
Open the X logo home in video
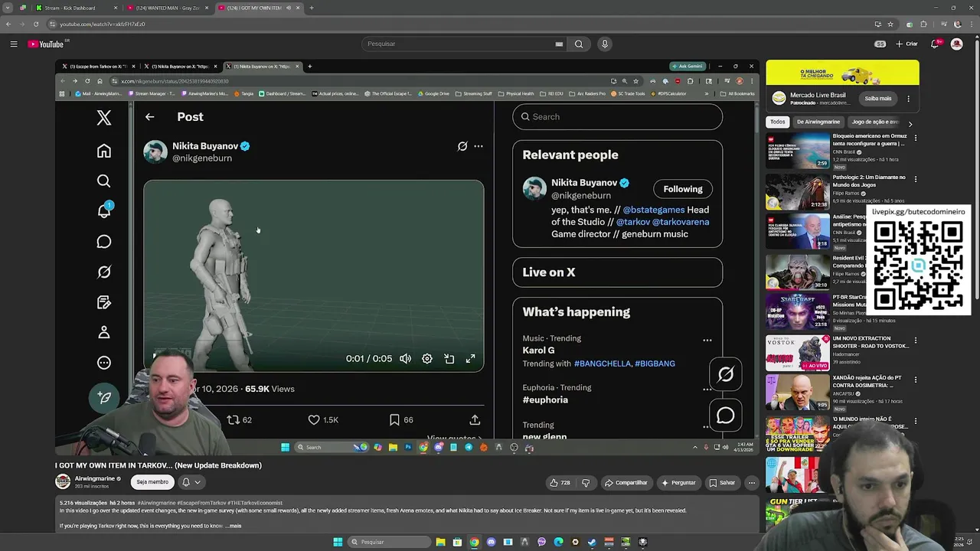coord(104,117)
